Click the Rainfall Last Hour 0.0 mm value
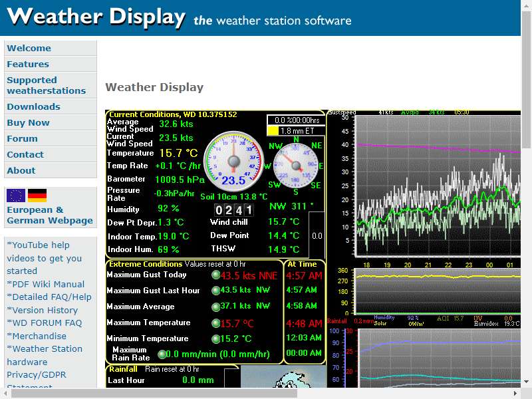This screenshot has height=399, width=532. coord(198,380)
